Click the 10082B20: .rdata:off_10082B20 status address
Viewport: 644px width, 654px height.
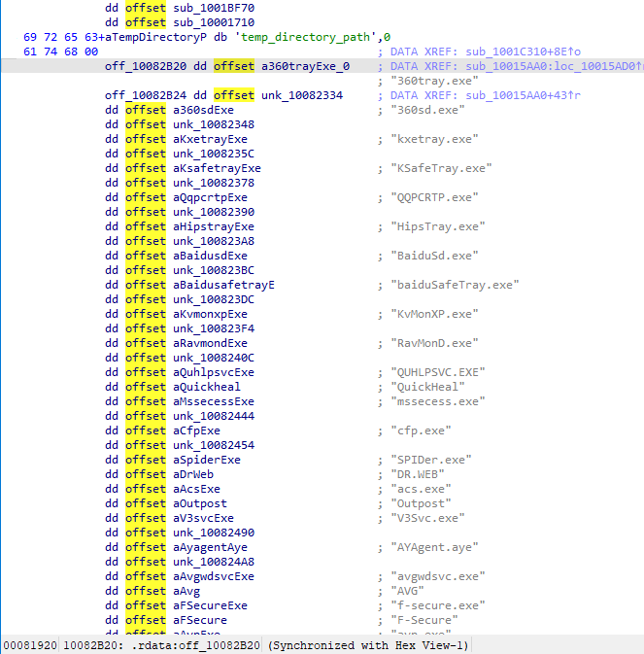162,646
